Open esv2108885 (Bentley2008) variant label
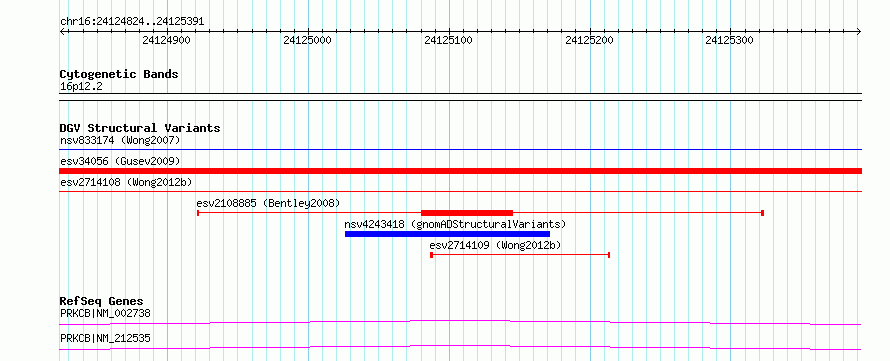This screenshot has height=361, width=890. coord(268,203)
